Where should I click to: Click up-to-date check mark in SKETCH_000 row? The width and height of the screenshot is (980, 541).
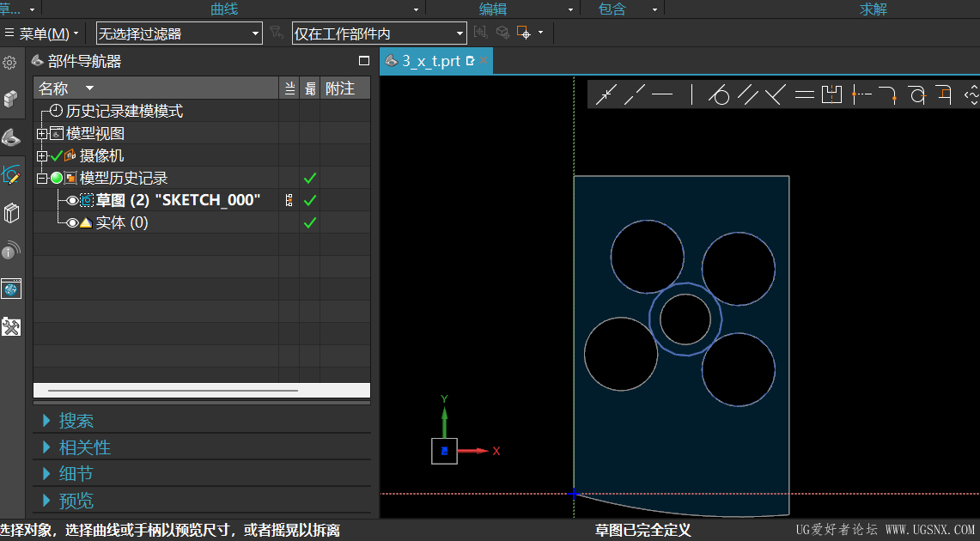pos(309,201)
